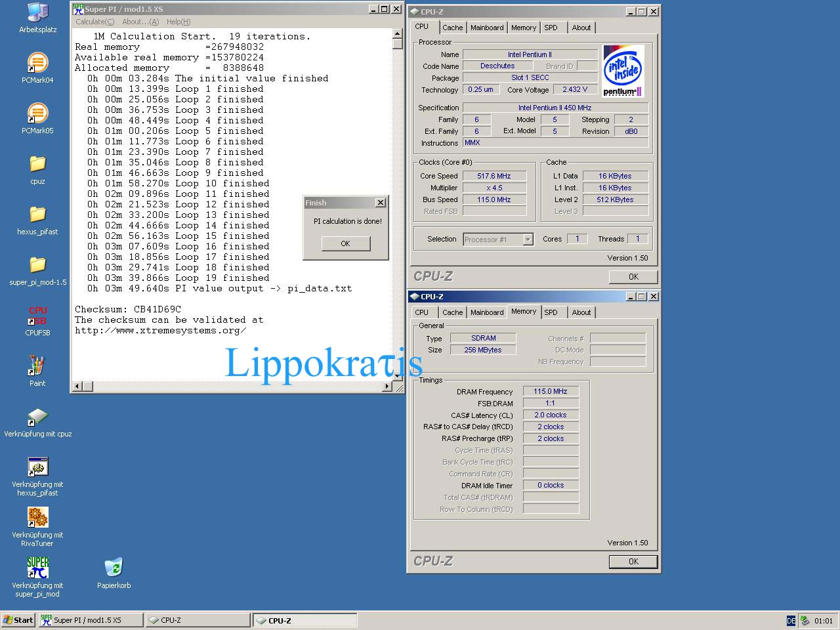
Task: Click the xtremesystems.org URL text
Action: 161,330
